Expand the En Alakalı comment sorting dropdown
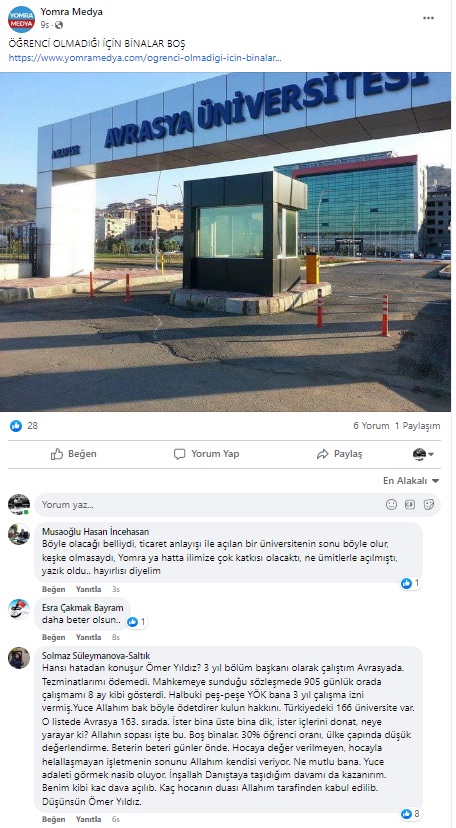 tap(411, 481)
